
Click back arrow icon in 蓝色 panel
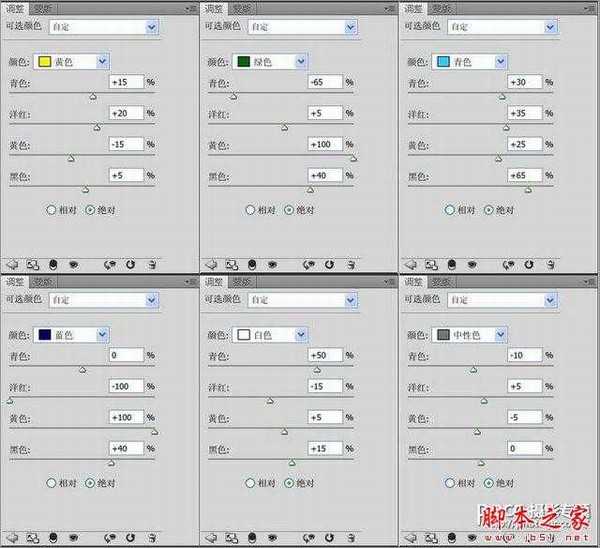pos(13,538)
